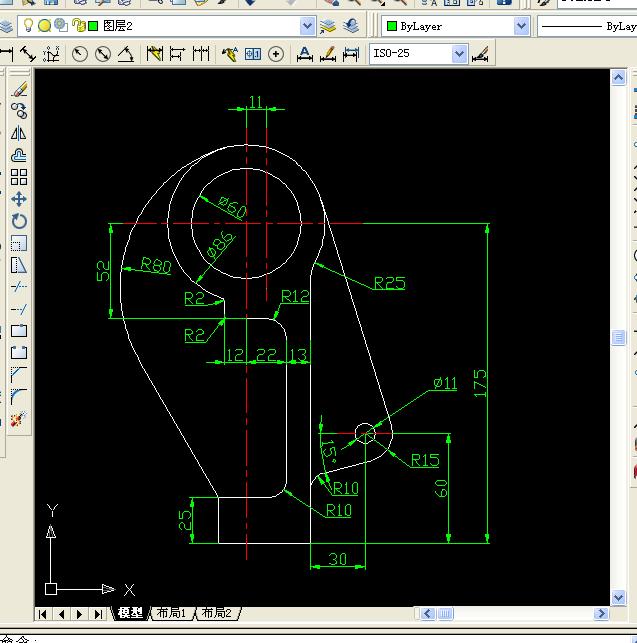Expand the ISO-25 dimension style arrow
Screen dimensions: 637x643
coord(459,54)
